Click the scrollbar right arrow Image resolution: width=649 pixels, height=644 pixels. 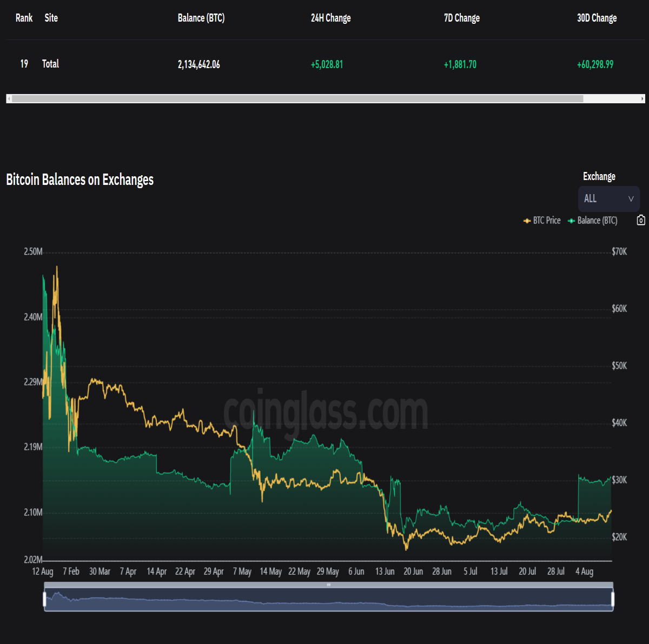(x=642, y=98)
